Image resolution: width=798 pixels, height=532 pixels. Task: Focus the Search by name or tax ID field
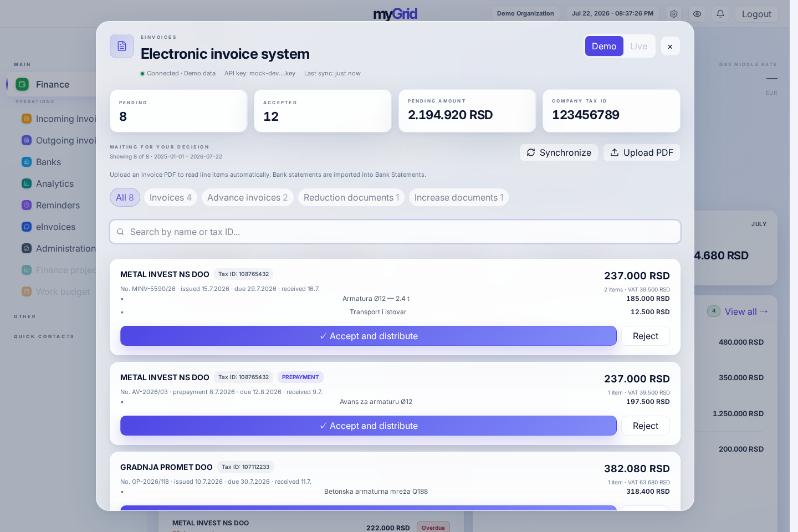395,232
